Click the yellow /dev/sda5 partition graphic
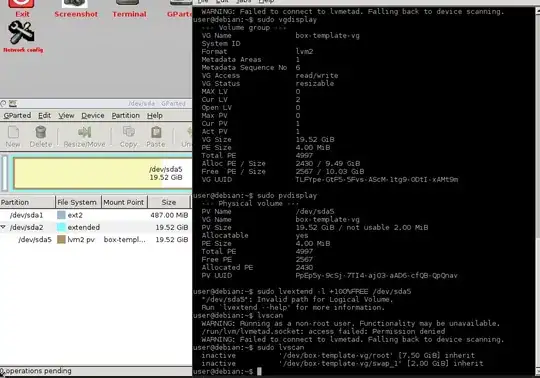 tap(103, 173)
